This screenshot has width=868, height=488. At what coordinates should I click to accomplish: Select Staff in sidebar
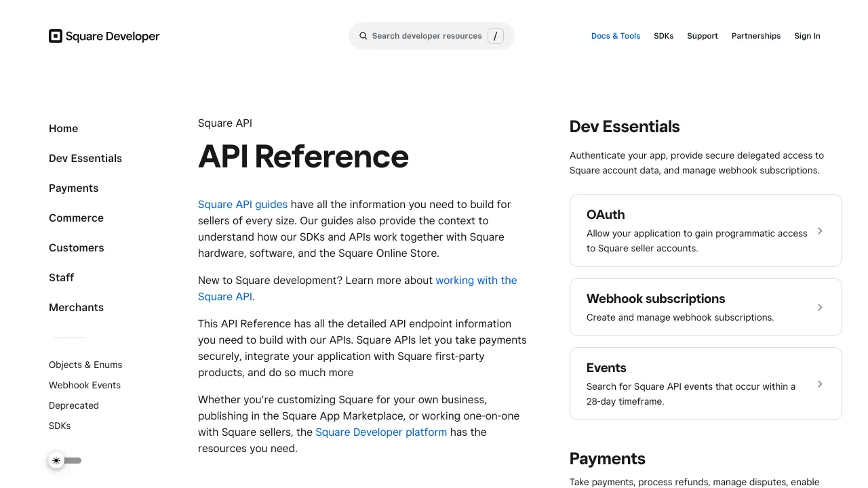coord(62,278)
